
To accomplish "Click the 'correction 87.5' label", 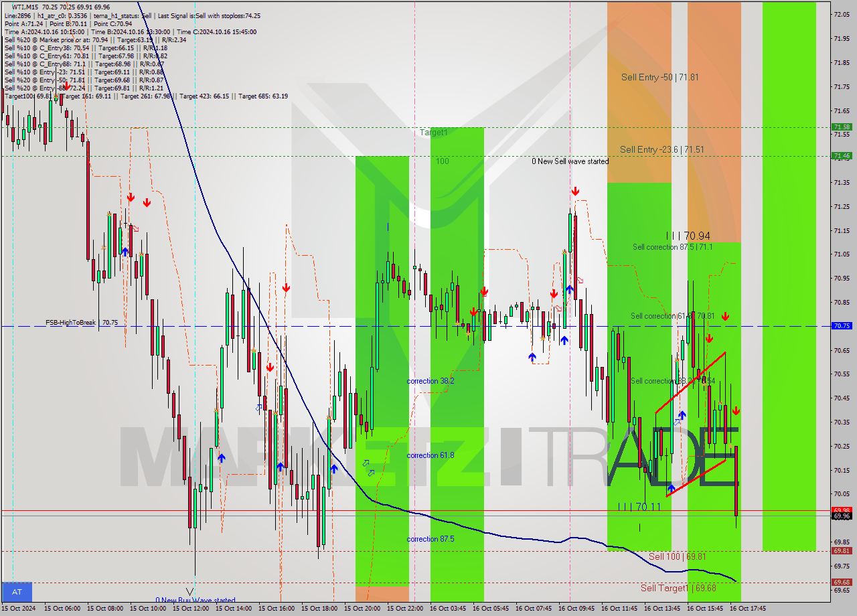I will [x=431, y=539].
